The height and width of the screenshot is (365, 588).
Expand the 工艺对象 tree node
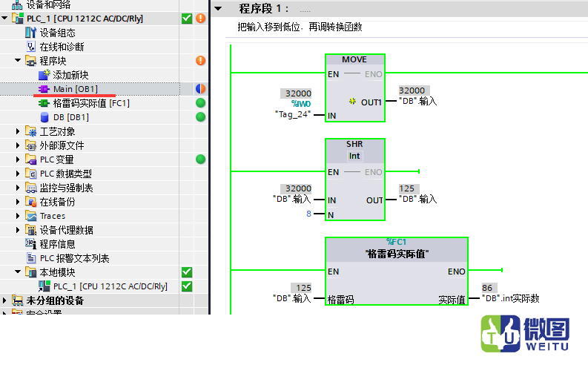18,131
